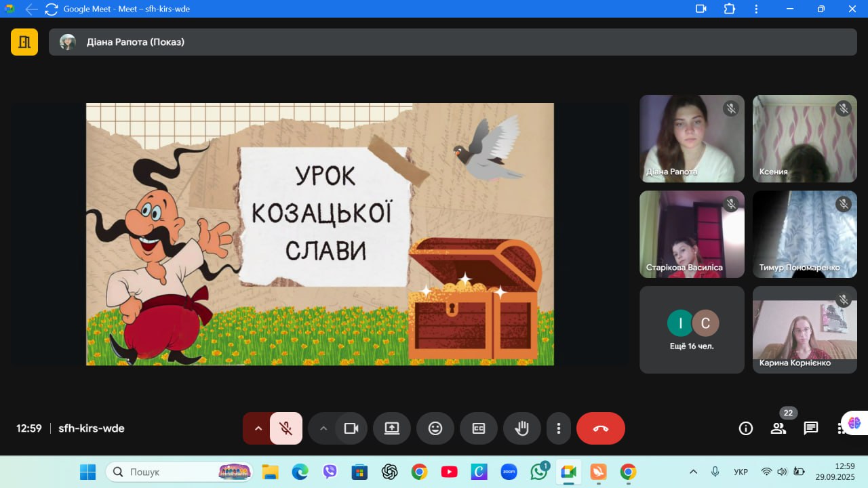Screen dimensions: 868x488
Task: Open meeting details info icon
Action: (745, 428)
